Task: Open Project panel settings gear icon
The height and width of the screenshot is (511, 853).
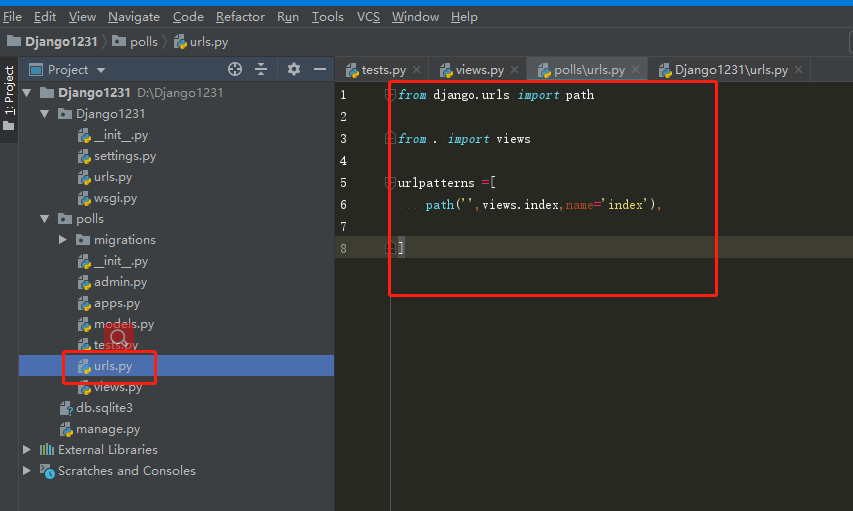Action: (x=293, y=69)
